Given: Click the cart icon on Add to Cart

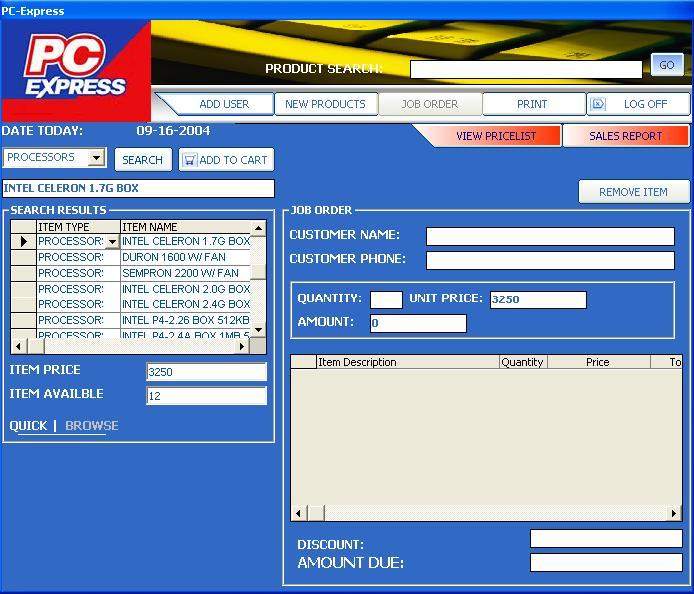Looking at the screenshot, I should tap(189, 160).
